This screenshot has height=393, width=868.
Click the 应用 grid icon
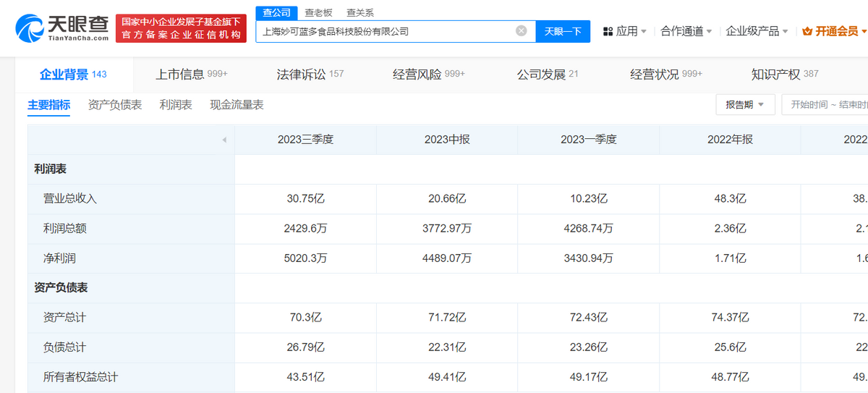[x=608, y=31]
